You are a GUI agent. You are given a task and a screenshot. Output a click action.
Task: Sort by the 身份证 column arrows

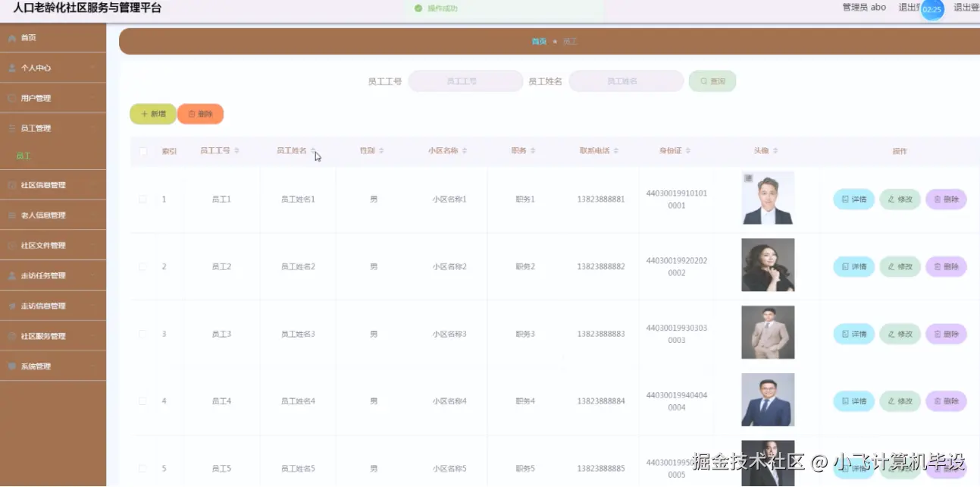click(688, 151)
